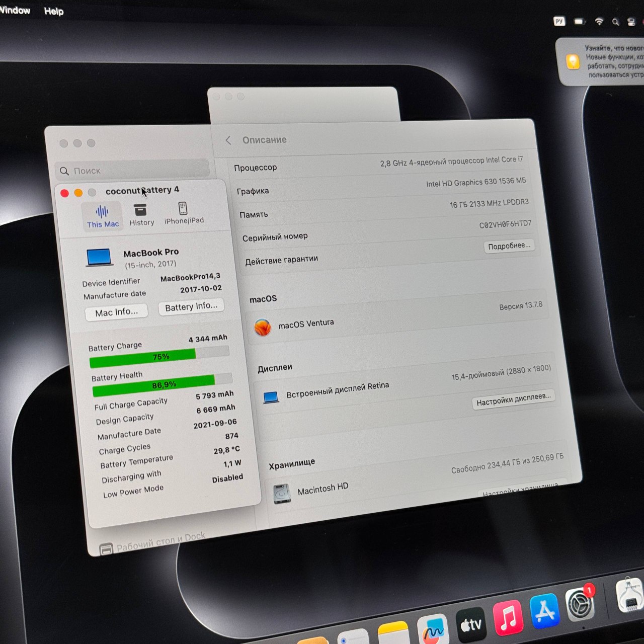The width and height of the screenshot is (644, 644).
Task: Open the Help menu
Action: 54,12
